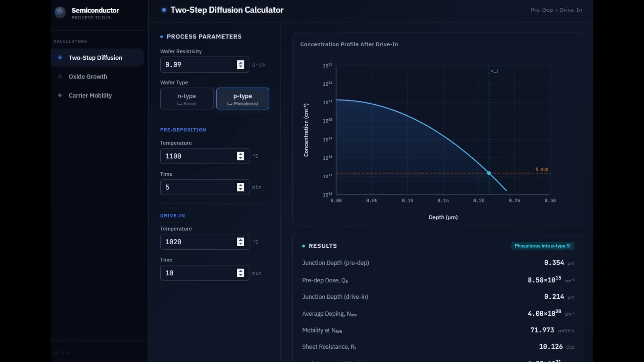Click the drive-in Temperature spinner arrows

(240, 242)
